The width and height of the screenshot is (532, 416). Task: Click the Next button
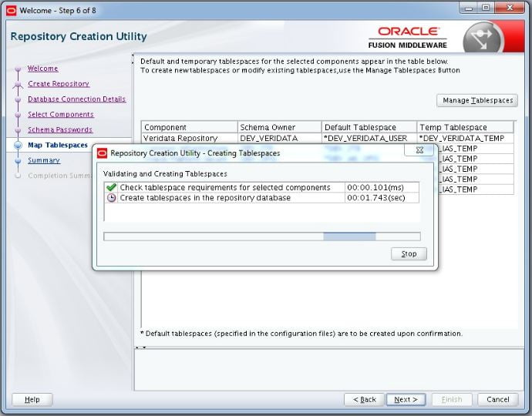coord(406,400)
